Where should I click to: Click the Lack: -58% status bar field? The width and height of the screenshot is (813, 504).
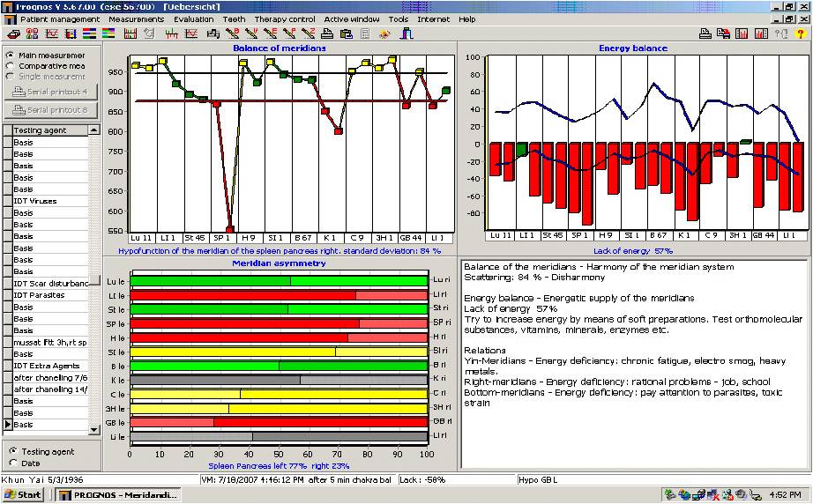(456, 479)
